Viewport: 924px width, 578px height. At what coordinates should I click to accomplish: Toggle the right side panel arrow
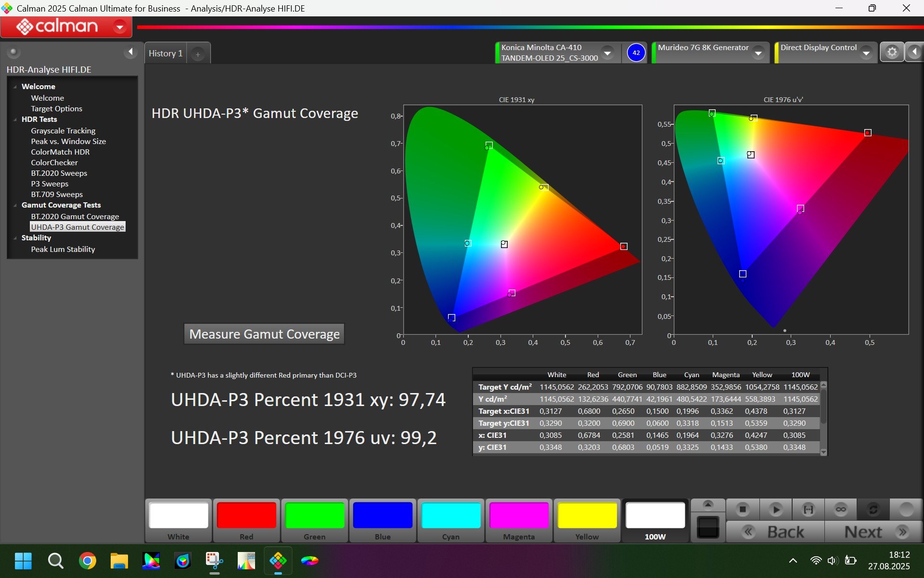(x=914, y=52)
